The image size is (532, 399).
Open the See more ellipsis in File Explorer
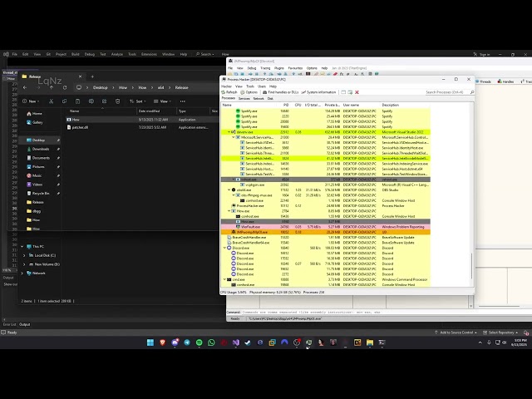pos(183,101)
